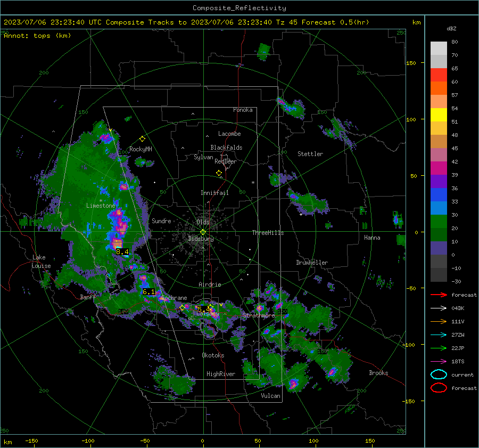Image resolution: width=479 pixels, height=448 pixels.
Task: Click the Stettler city label
Action: click(x=310, y=154)
